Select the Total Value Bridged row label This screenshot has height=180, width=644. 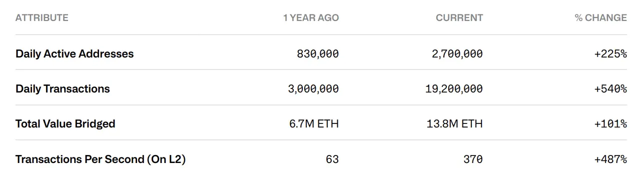(66, 123)
